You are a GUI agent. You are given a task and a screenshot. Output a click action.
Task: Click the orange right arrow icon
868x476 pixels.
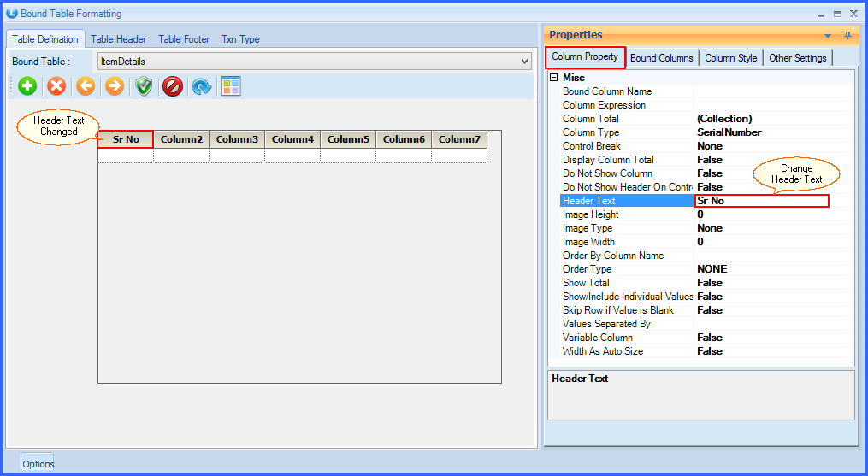point(115,86)
